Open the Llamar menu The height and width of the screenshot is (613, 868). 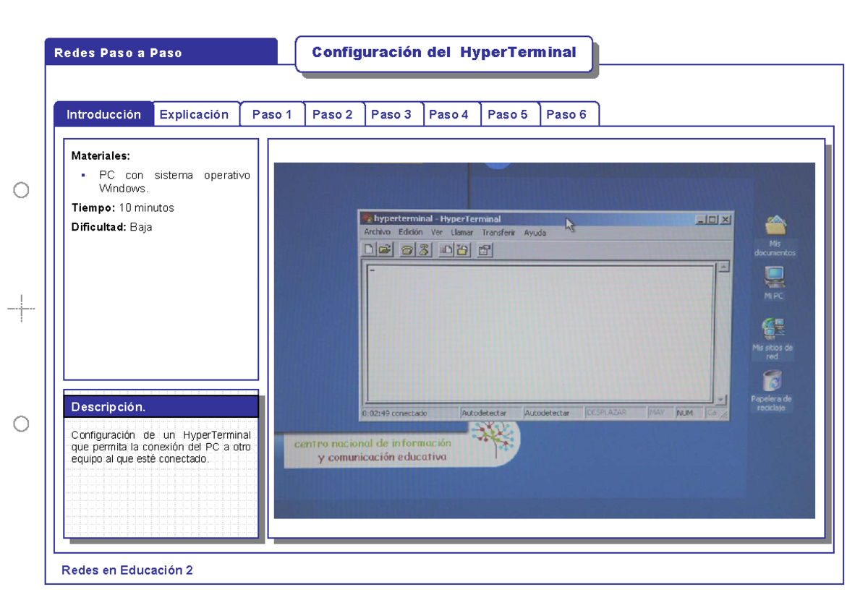[x=463, y=233]
